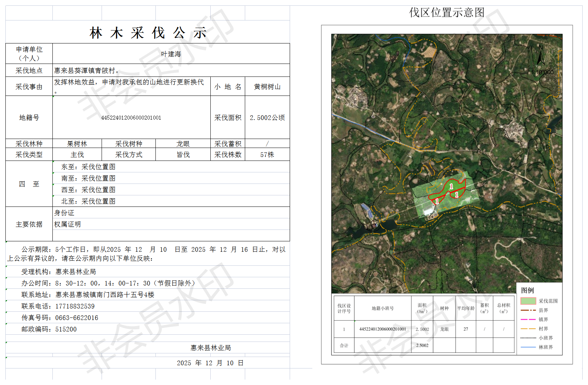The height and width of the screenshot is (385, 588).
Task: Click the 东至 boundary row
Action: [88, 167]
